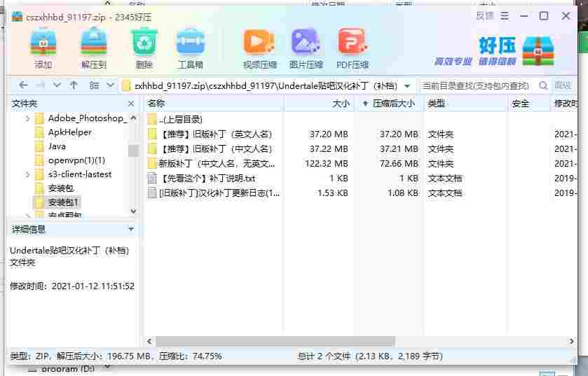The image size is (588, 376).
Task: Click the 好压 zip title bar app icon
Action: tap(17, 17)
